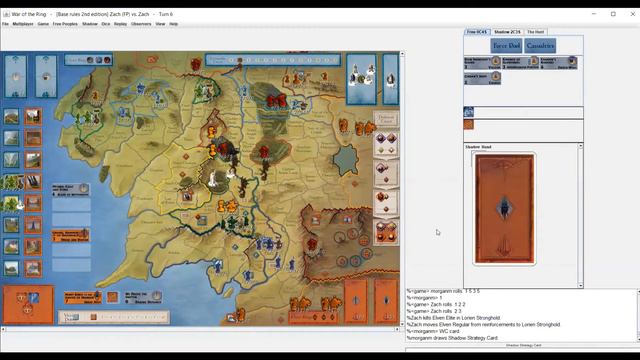The height and width of the screenshot is (360, 640).
Task: Click the orange Shadow chit in side panel
Action: pos(469,124)
